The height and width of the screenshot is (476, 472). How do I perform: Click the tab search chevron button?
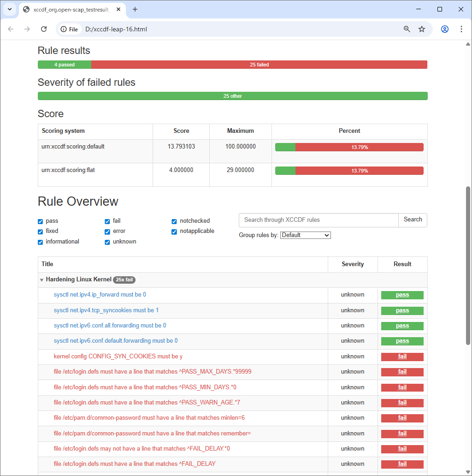point(9,9)
